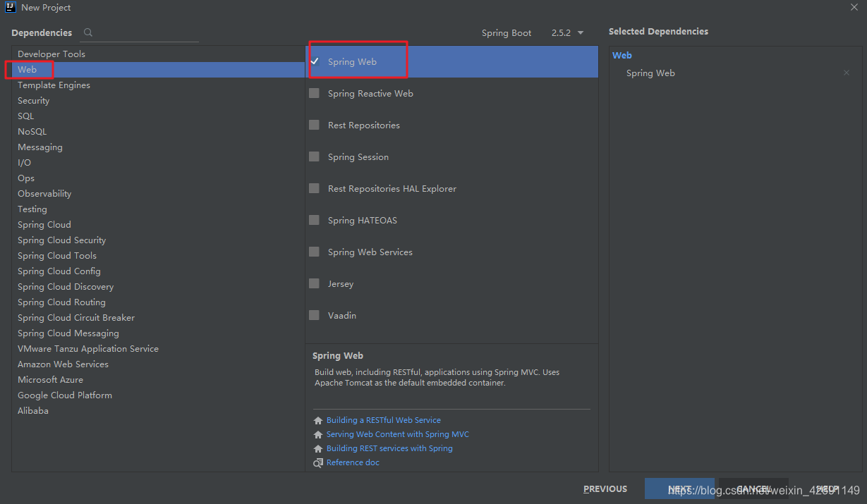Viewport: 867px width, 504px height.
Task: Select the Developer Tools category
Action: tap(158, 54)
